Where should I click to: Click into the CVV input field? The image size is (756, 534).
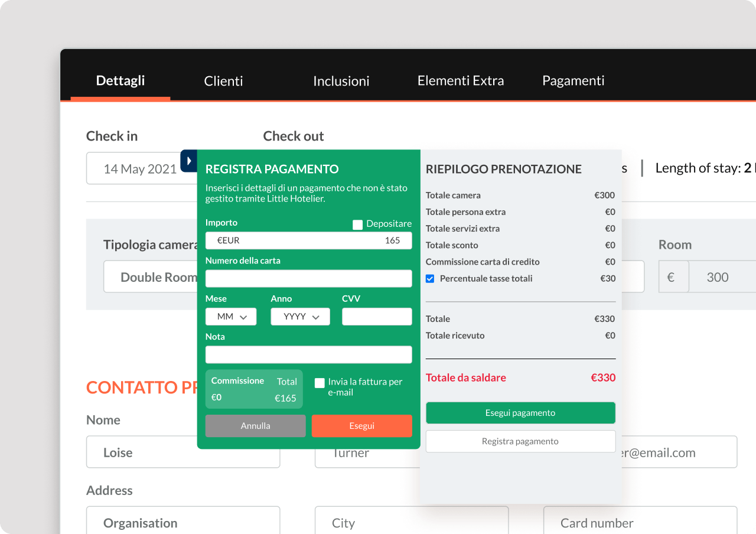[377, 317]
